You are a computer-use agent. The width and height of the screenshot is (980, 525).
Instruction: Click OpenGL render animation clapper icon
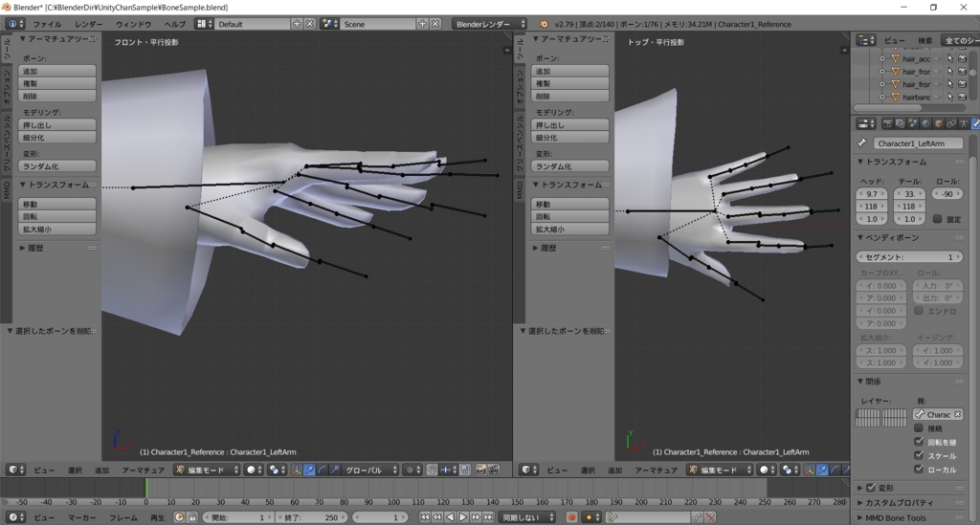494,470
